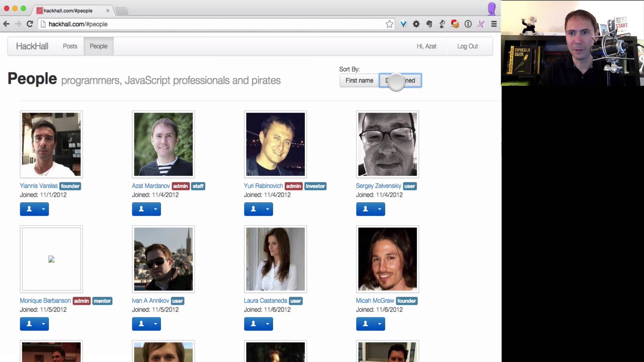The image size is (644, 362).
Task: Expand the dropdown caret under Sergey Zelvenskiy
Action: pyautogui.click(x=379, y=209)
